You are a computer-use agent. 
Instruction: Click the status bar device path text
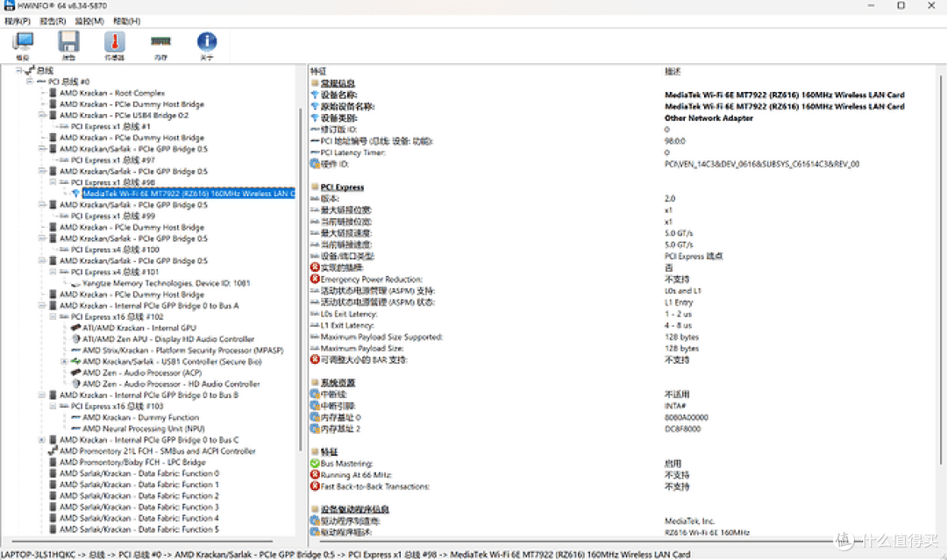[x=345, y=555]
